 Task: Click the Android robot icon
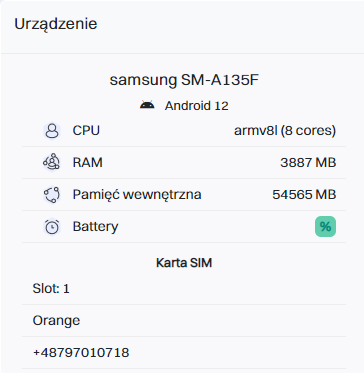tap(147, 105)
